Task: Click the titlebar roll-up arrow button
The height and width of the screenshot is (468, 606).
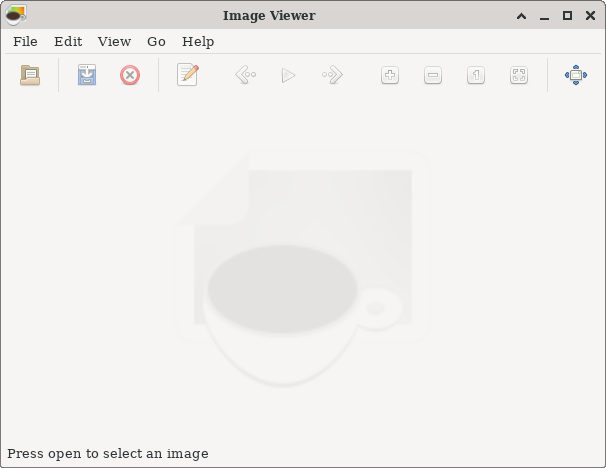Action: (x=522, y=15)
